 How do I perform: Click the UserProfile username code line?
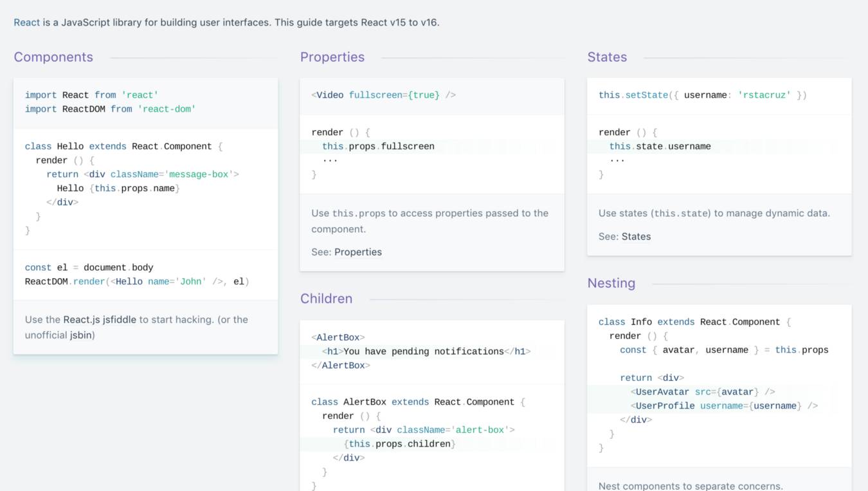pos(723,406)
